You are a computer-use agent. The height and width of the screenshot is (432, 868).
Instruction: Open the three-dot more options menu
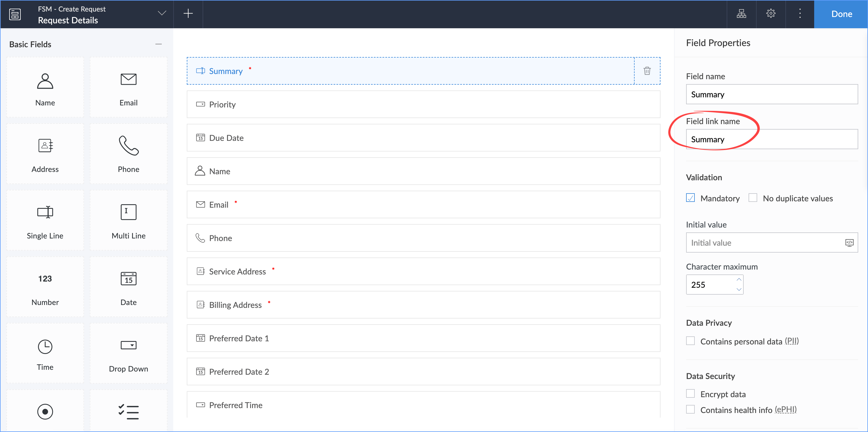(800, 14)
